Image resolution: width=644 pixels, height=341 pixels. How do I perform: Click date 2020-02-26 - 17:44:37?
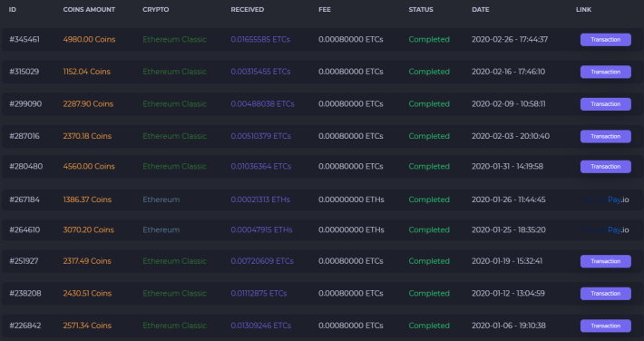510,39
